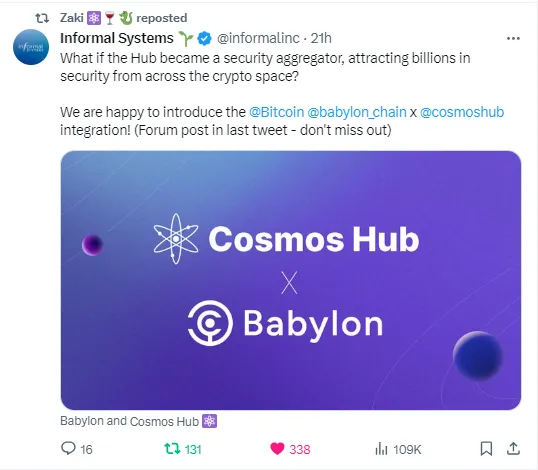Open Zaki's profile from the reposted label
The image size is (538, 470).
point(71,18)
